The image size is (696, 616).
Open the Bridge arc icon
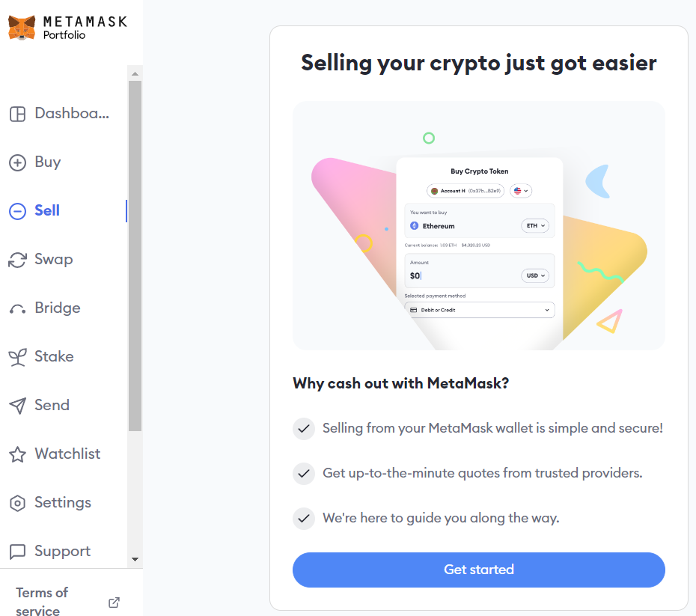pyautogui.click(x=17, y=309)
